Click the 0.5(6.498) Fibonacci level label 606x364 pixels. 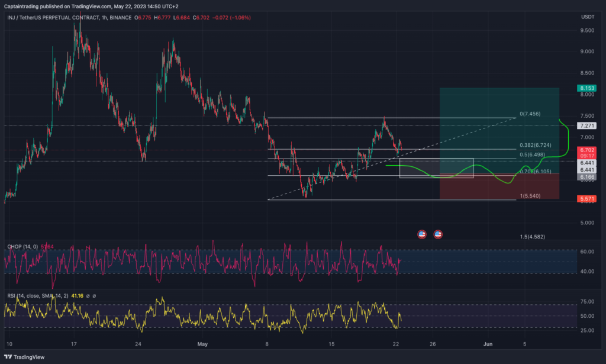(x=533, y=154)
